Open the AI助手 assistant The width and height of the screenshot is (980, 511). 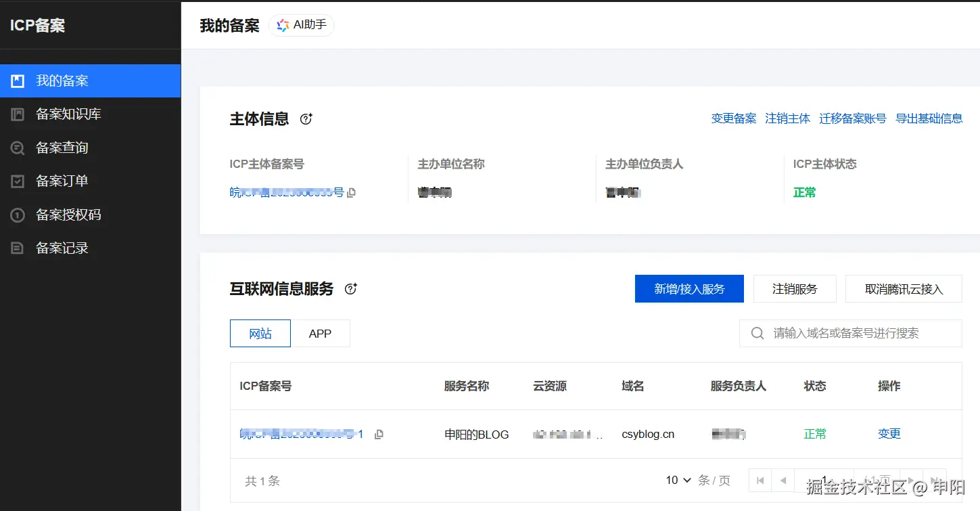302,26
